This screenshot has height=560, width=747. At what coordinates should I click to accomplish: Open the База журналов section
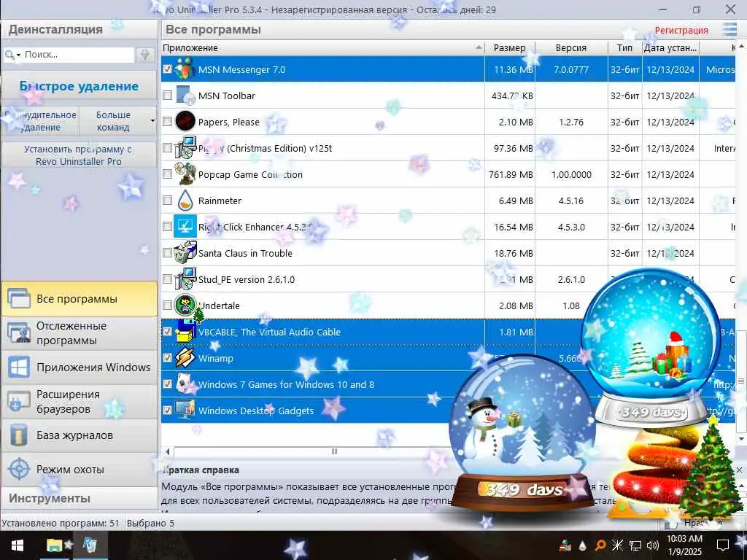(x=79, y=435)
